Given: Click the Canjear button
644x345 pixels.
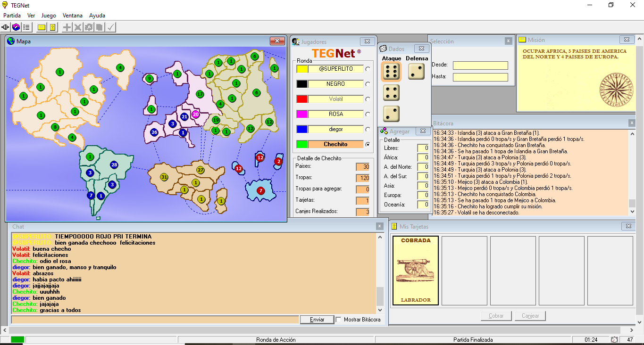Looking at the screenshot, I should pos(530,316).
